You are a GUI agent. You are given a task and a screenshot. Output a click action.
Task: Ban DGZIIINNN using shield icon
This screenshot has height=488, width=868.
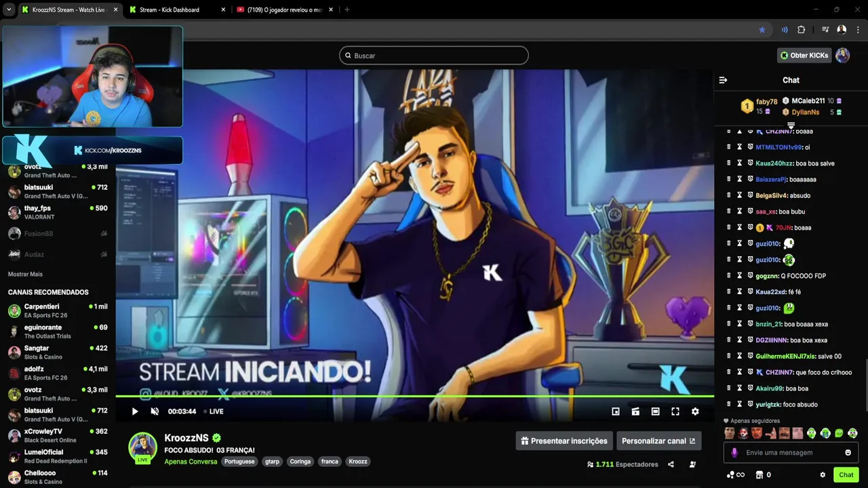coord(751,340)
